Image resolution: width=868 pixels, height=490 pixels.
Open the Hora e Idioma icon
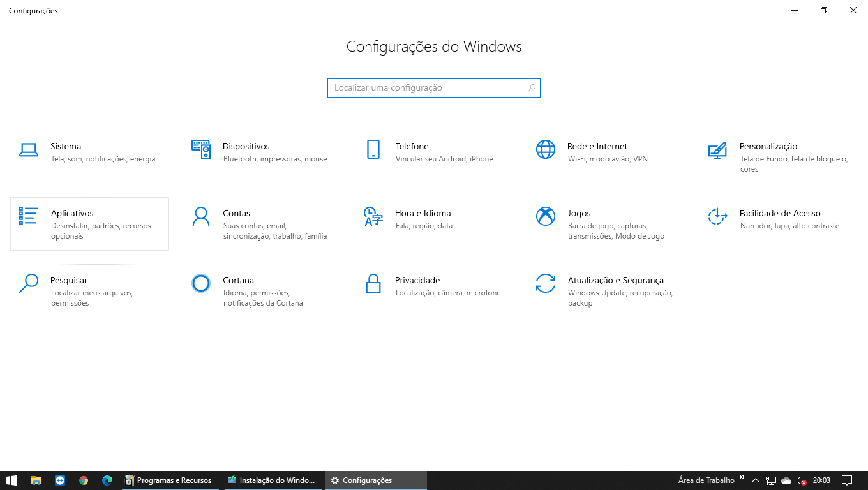tap(373, 216)
